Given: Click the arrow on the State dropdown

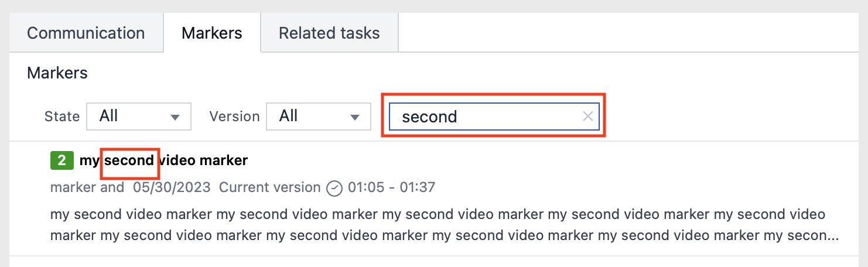Looking at the screenshot, I should (x=175, y=117).
